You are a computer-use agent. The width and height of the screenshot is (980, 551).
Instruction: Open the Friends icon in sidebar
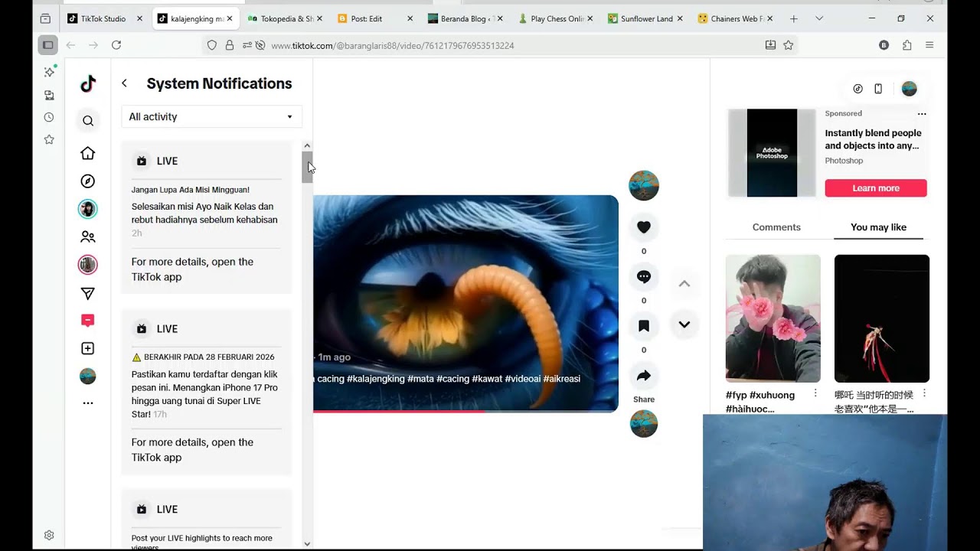(x=88, y=237)
